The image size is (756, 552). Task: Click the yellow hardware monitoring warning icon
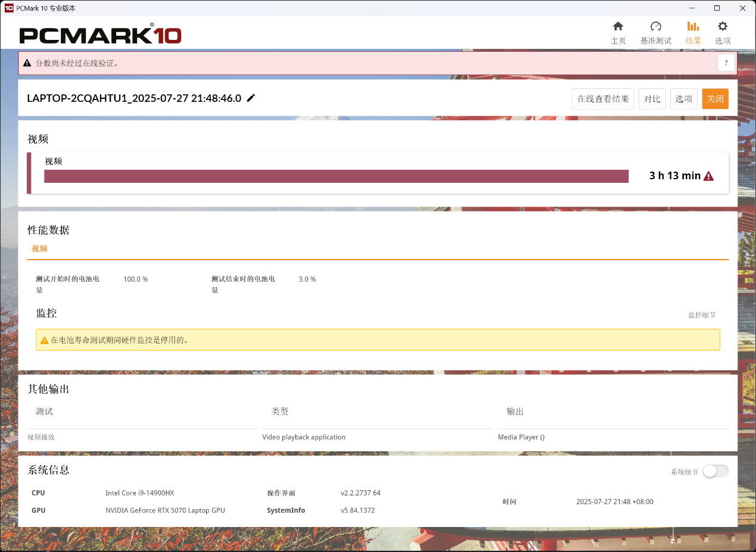[x=44, y=341]
